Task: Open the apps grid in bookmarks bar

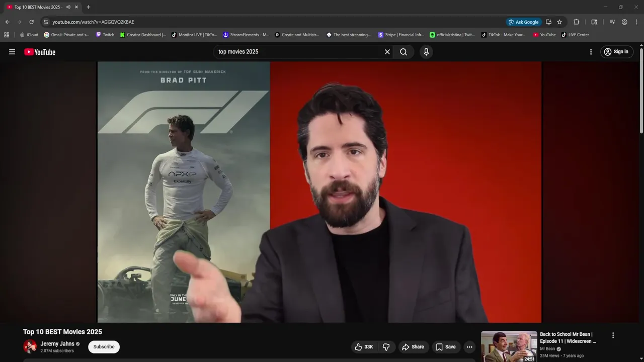Action: click(7, 35)
